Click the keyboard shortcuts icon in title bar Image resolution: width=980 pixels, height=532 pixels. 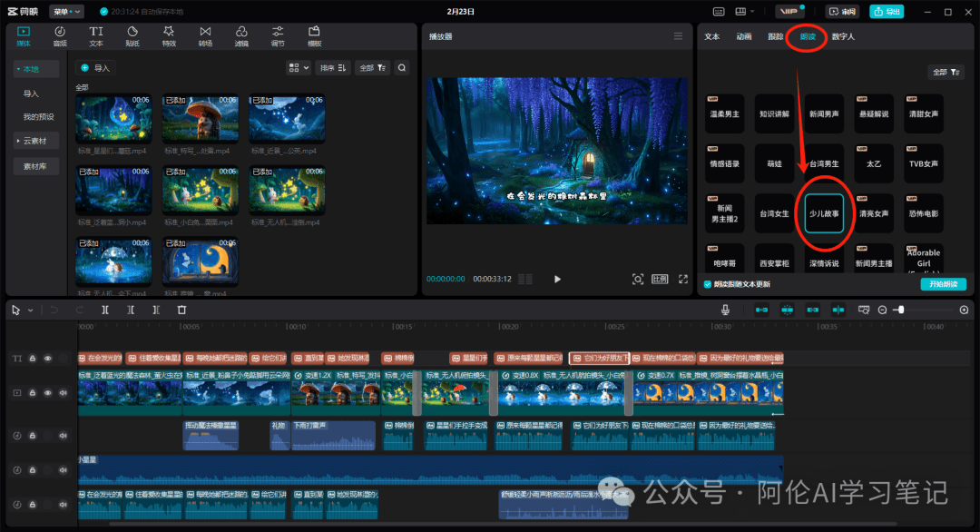(719, 11)
